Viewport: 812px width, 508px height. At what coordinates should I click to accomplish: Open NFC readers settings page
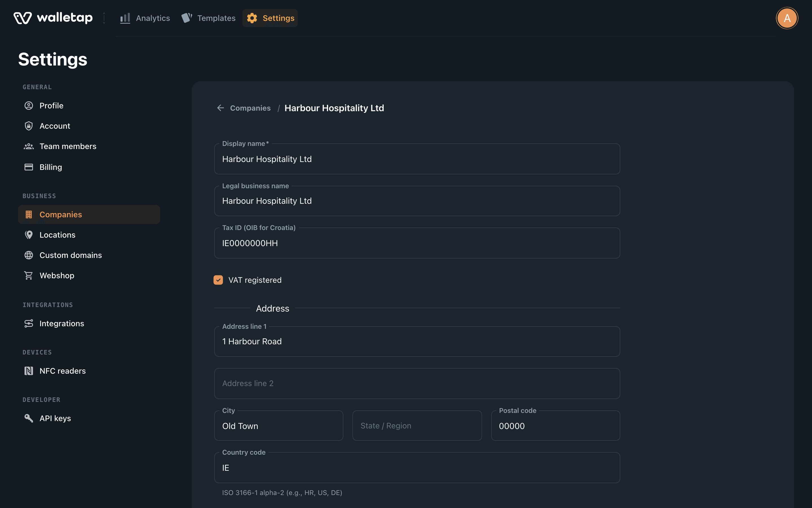[89, 371]
